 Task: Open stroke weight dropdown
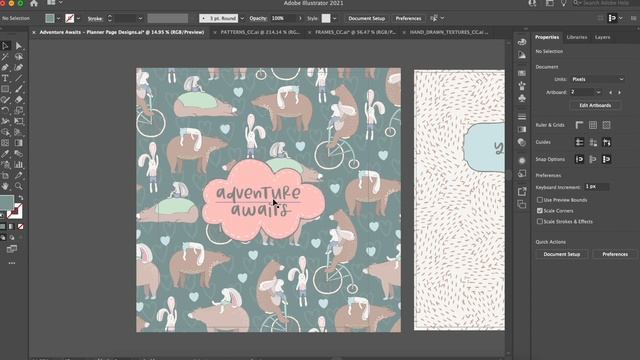tap(140, 18)
